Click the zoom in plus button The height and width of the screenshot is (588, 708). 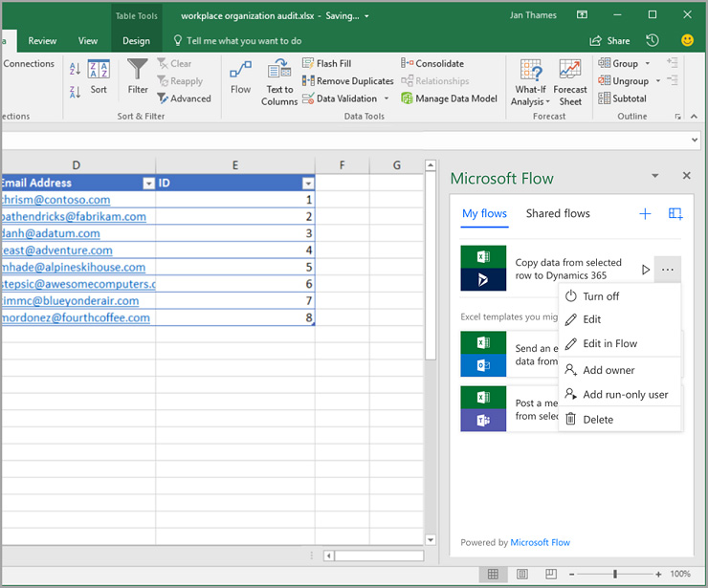pos(658,574)
